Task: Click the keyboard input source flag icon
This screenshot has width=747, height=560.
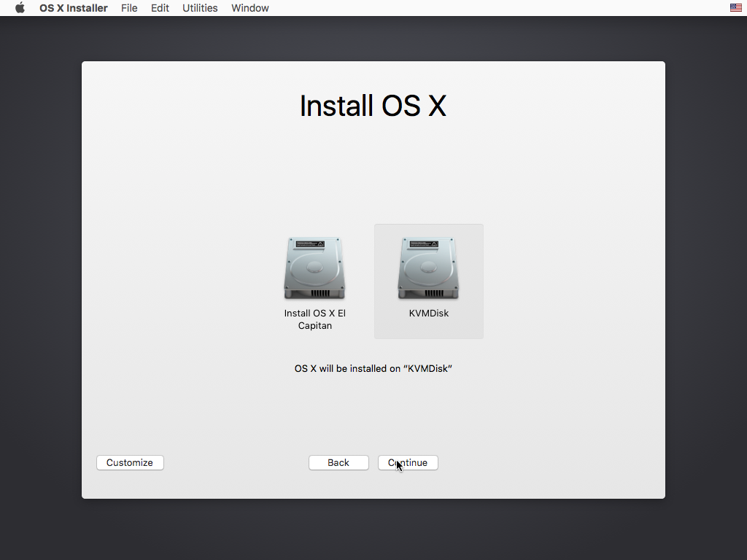Action: pyautogui.click(x=735, y=8)
